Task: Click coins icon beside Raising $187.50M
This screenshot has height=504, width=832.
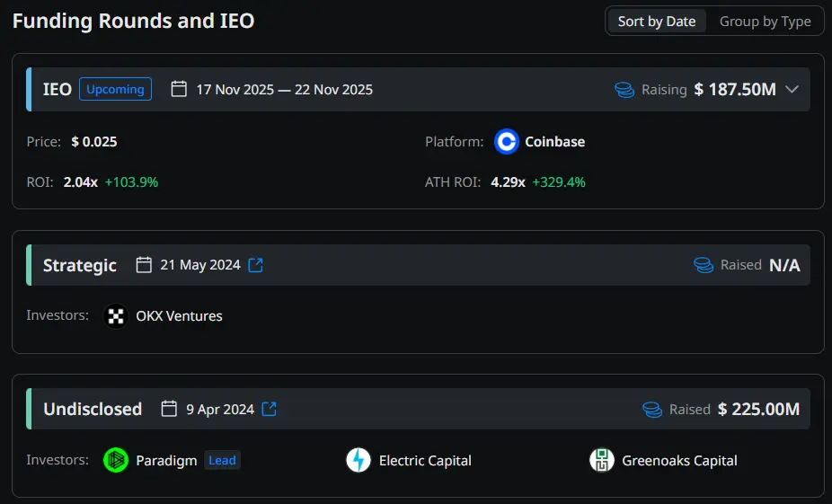Action: click(624, 90)
